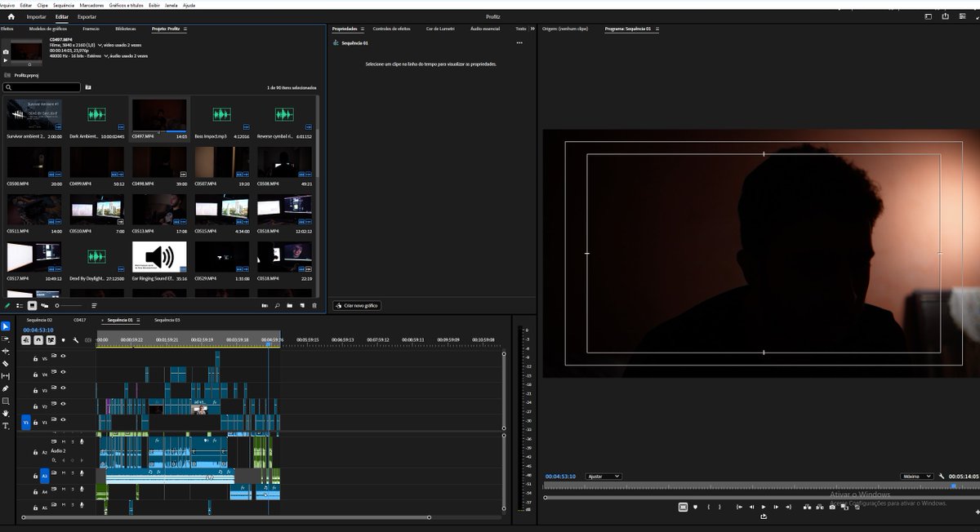The width and height of the screenshot is (980, 532).
Task: Click the export share icon below playback
Action: tap(764, 516)
